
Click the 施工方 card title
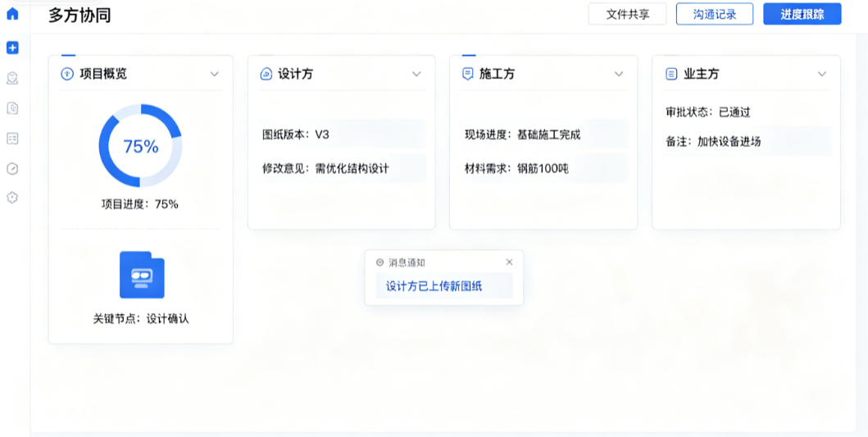click(497, 74)
